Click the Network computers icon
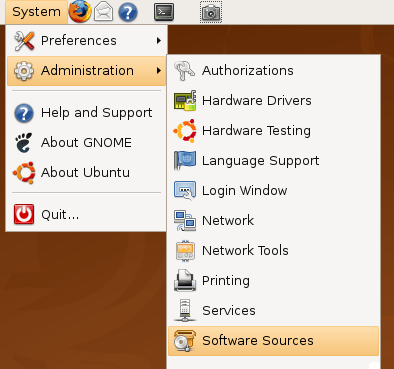The height and width of the screenshot is (369, 394). 185,221
